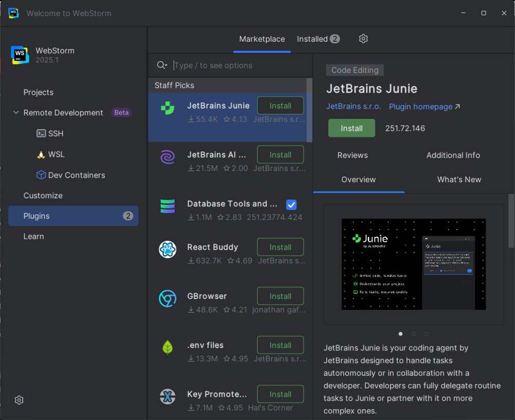Click the .env files plugin icon
This screenshot has height=420, width=515.
(x=167, y=347)
